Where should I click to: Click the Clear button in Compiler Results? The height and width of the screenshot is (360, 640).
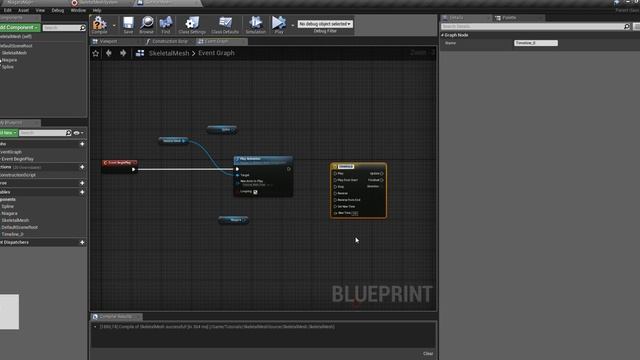tap(428, 354)
